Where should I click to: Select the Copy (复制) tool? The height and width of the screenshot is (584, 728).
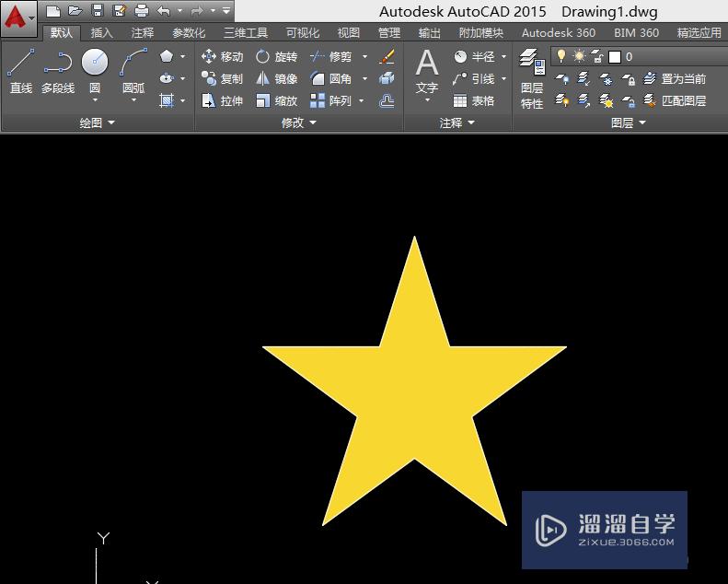tap(223, 78)
